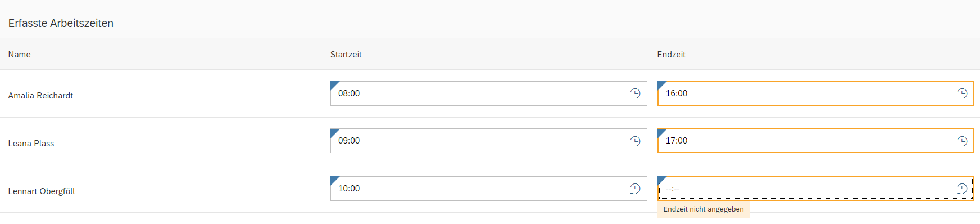Viewport: 980px width, 224px height.
Task: Select the 10:00 start time field
Action: click(488, 189)
